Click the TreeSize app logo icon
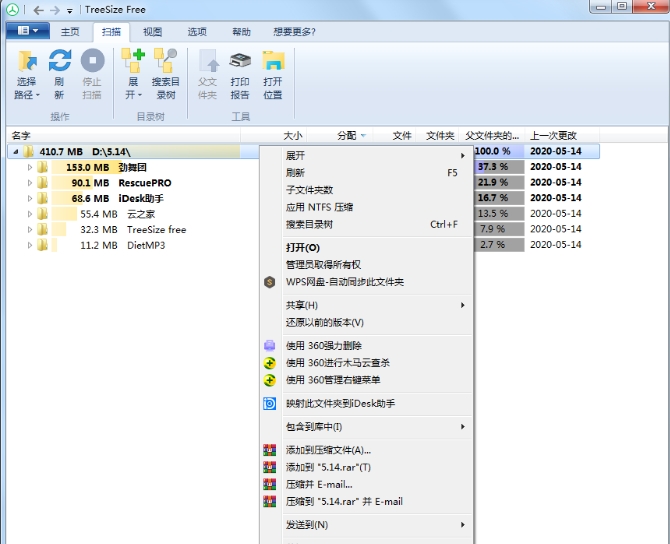Image resolution: width=670 pixels, height=544 pixels. (12, 9)
